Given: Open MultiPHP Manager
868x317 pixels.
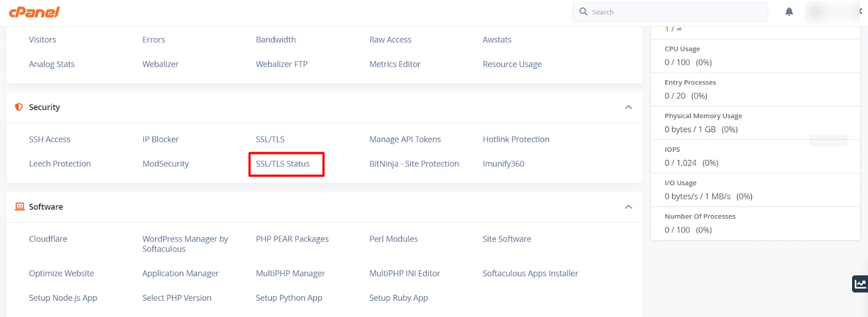Looking at the screenshot, I should click(x=290, y=274).
